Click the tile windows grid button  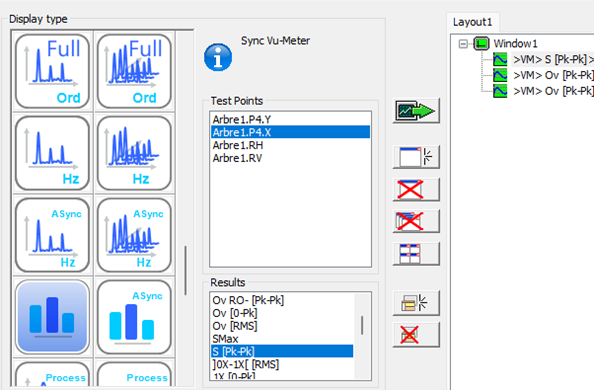[416, 254]
